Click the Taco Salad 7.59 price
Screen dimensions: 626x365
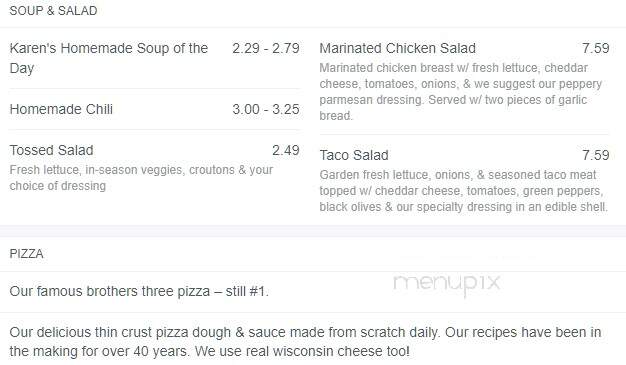point(596,155)
